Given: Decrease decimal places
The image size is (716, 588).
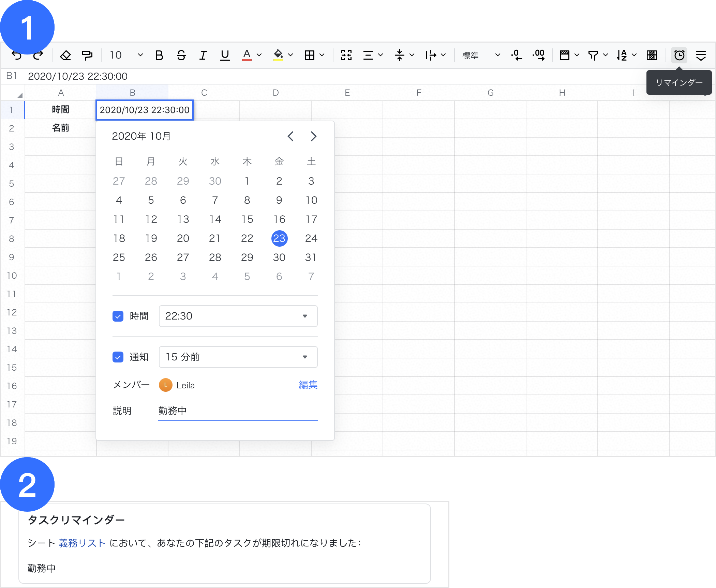Looking at the screenshot, I should point(517,55).
